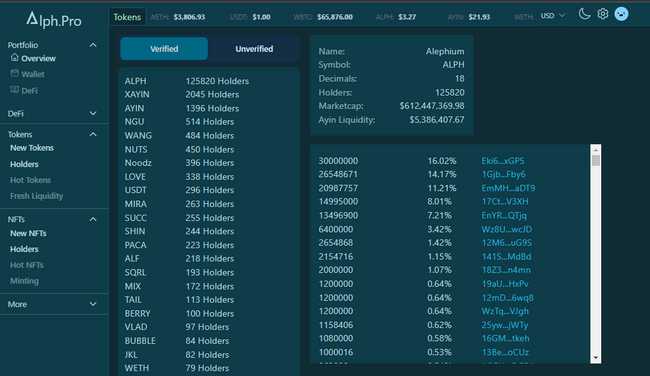Screen dimensions: 650x376
Task: Click the holders list scrollbar thumb
Action: 596,160
